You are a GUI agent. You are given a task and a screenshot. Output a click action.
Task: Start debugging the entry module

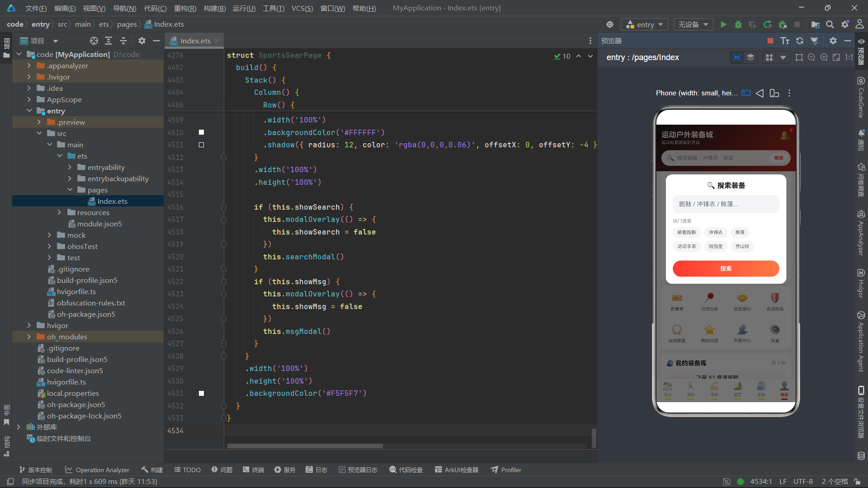tap(738, 24)
